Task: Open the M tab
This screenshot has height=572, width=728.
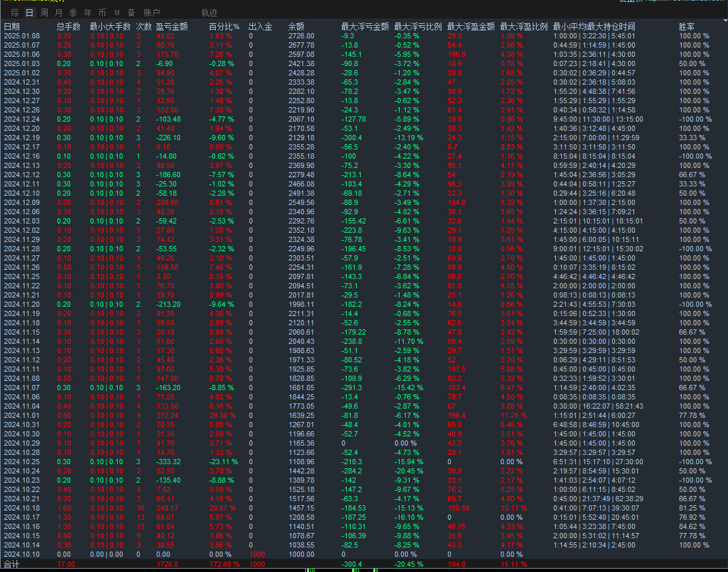Action: pos(117,13)
